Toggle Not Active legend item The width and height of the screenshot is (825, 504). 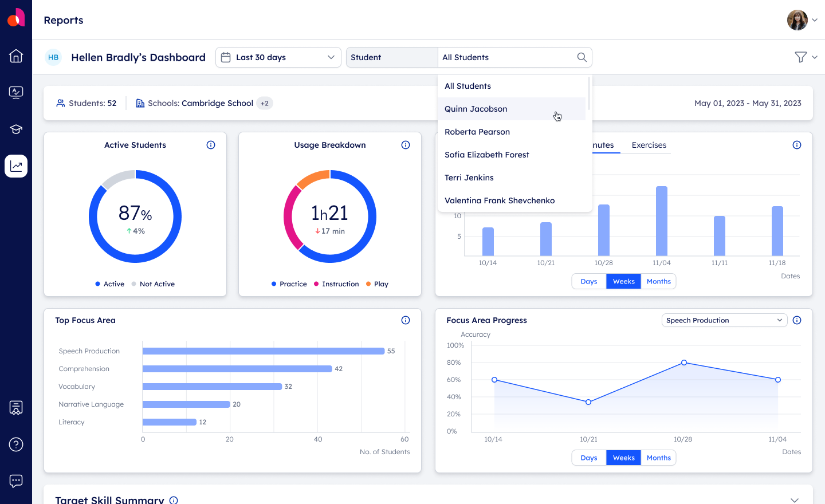153,284
